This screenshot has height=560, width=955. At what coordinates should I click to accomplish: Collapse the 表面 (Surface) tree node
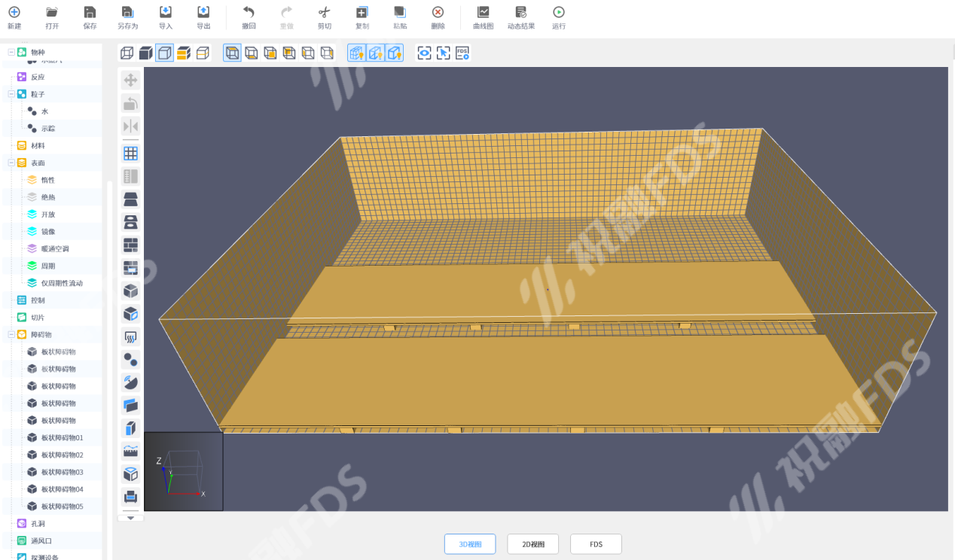pos(11,163)
